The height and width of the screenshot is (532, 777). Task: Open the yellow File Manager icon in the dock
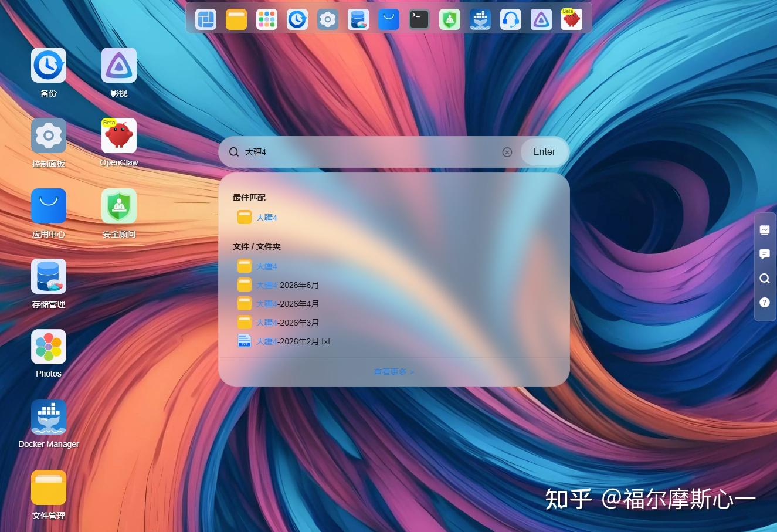tap(236, 19)
